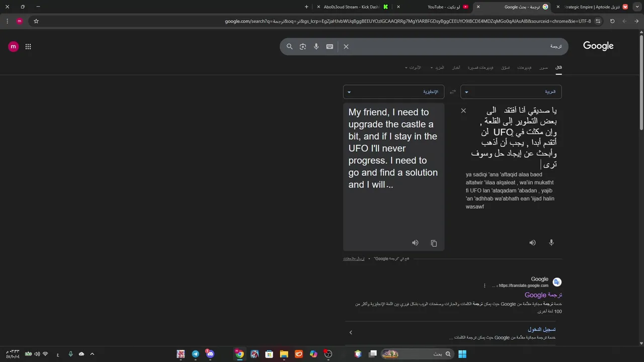Select the فيديوهات (Videos) search tab
The image size is (644, 362).
pos(524,67)
